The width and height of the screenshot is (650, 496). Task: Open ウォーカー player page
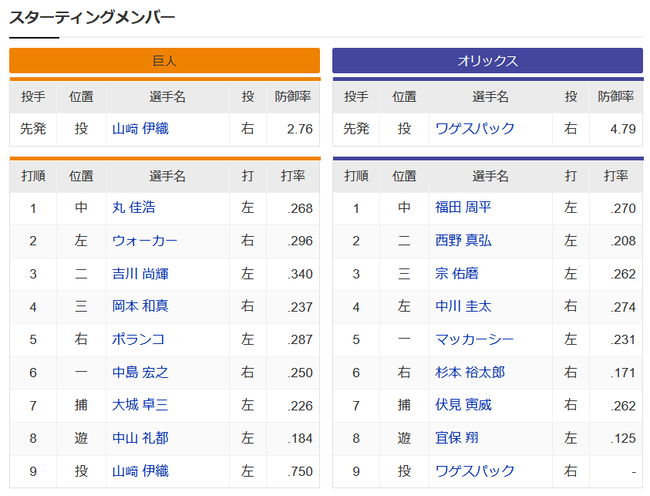(144, 240)
